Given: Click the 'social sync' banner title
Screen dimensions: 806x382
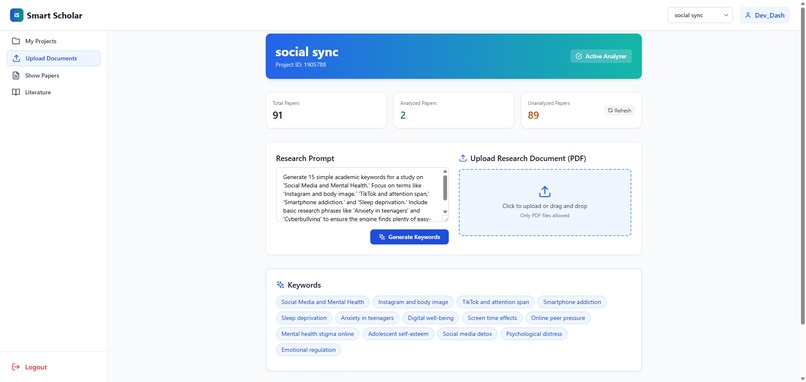Looking at the screenshot, I should (x=307, y=52).
